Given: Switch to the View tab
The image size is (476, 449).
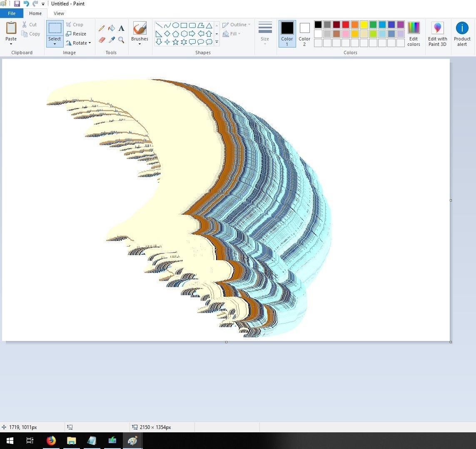Looking at the screenshot, I should [x=59, y=13].
